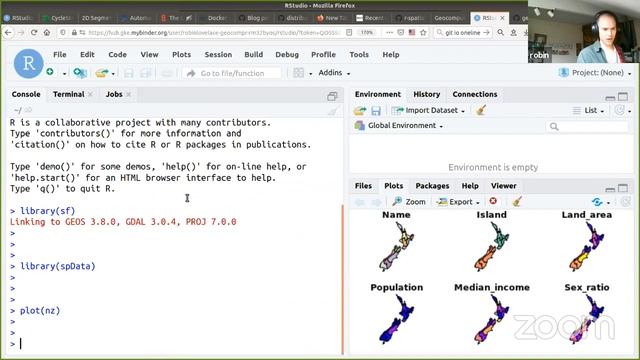Click the Create a Project icon
The height and width of the screenshot is (360, 640).
80,73
